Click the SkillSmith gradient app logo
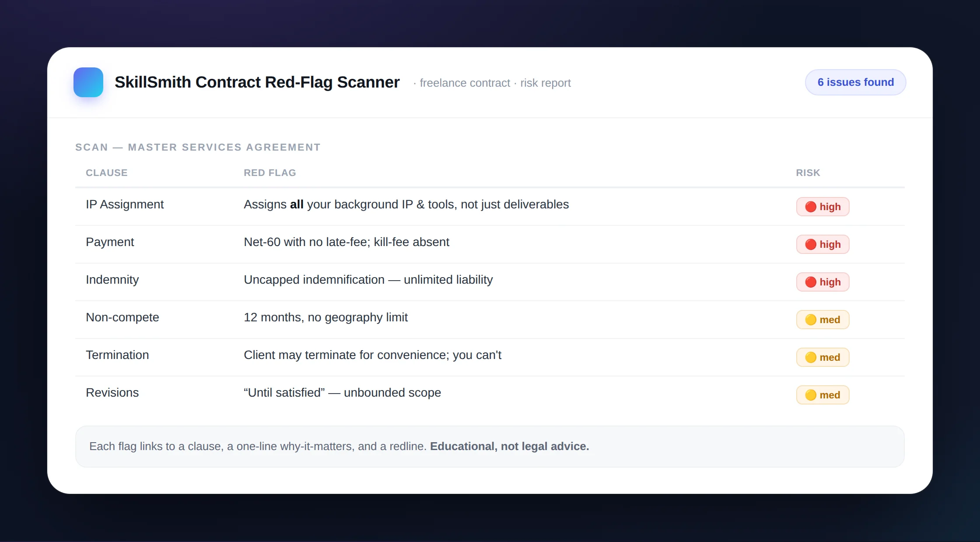This screenshot has height=542, width=980. [88, 82]
